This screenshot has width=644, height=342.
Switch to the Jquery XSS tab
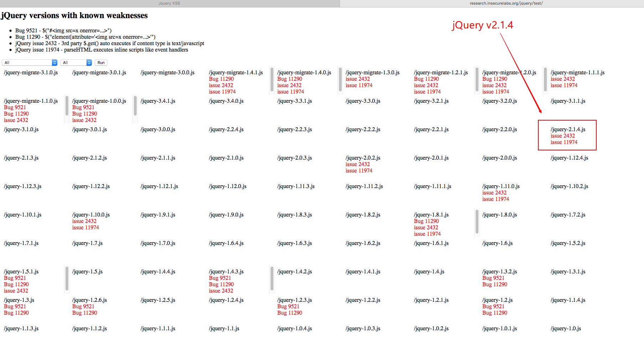(x=169, y=3)
